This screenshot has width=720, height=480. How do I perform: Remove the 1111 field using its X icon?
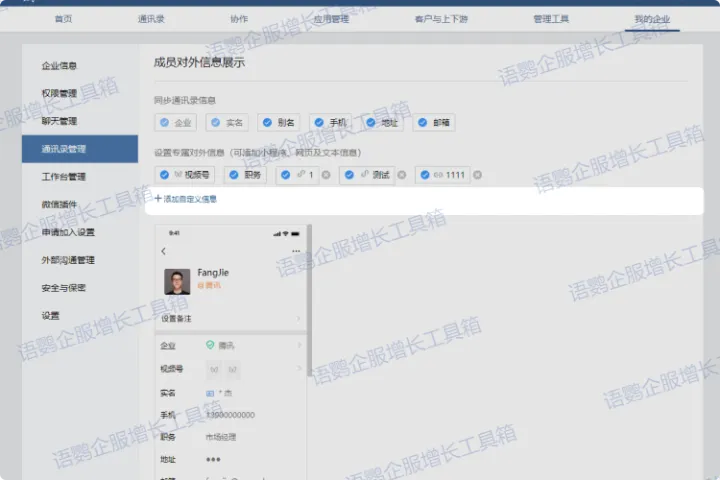[477, 175]
